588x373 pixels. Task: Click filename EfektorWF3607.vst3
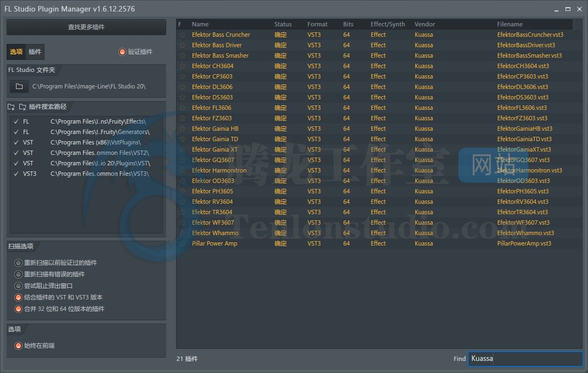point(523,223)
